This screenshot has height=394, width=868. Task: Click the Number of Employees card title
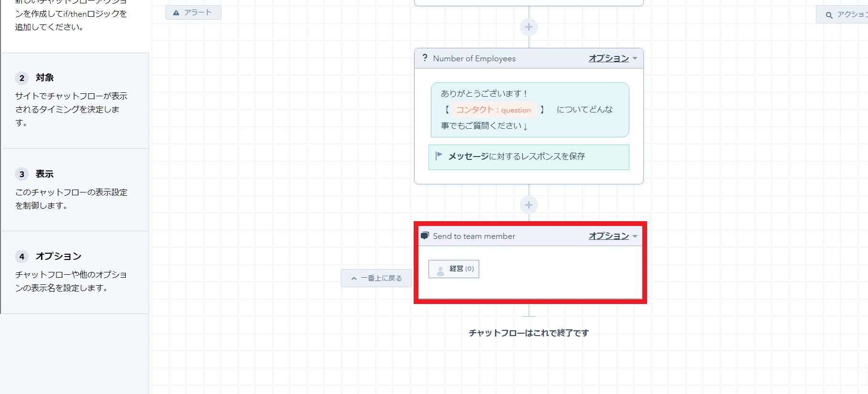474,58
